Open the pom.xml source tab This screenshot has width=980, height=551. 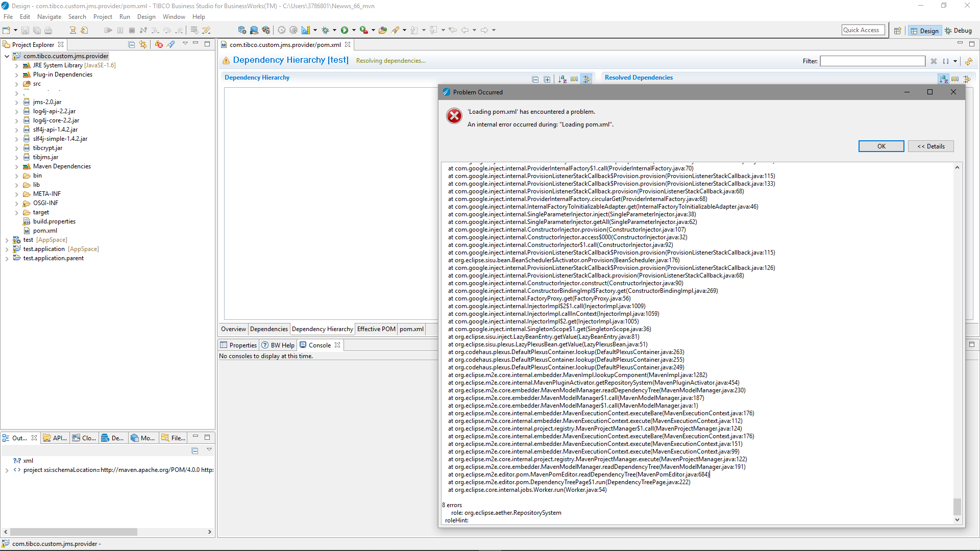(x=411, y=329)
